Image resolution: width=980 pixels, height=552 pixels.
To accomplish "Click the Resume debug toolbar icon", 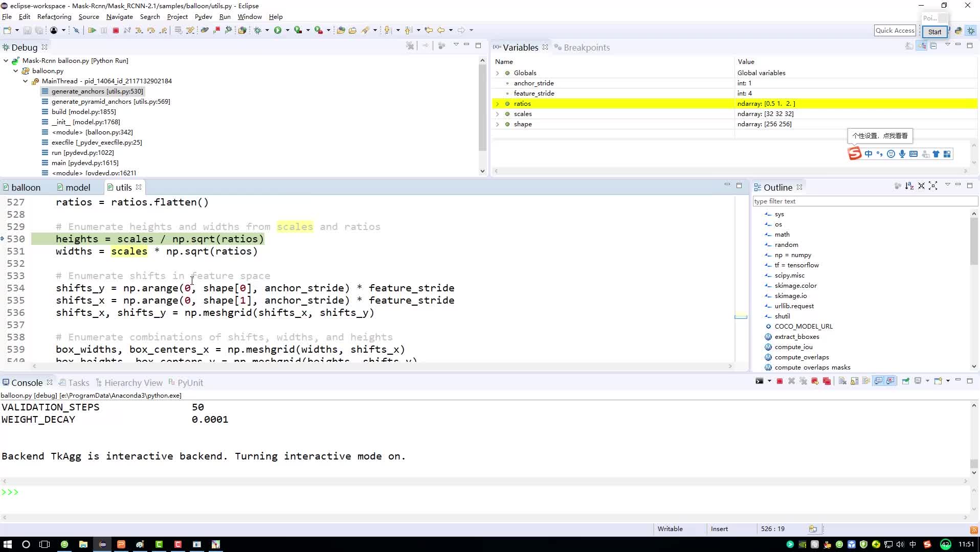I will pyautogui.click(x=92, y=31).
